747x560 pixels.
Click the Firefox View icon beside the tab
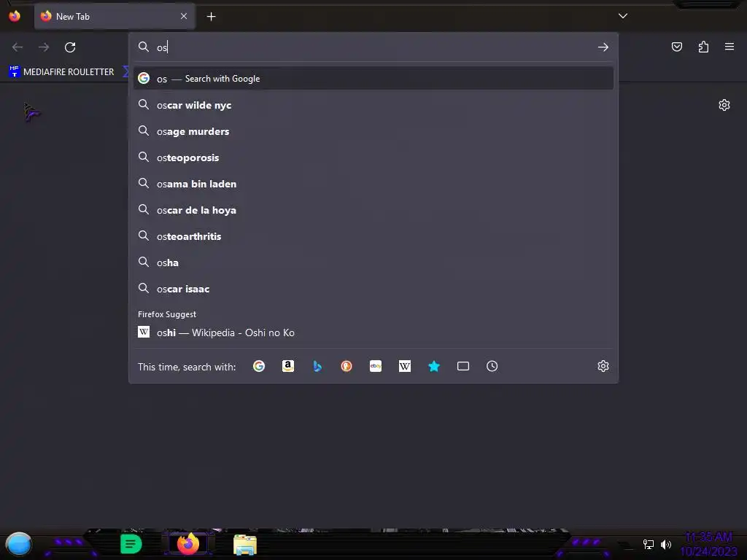point(15,16)
